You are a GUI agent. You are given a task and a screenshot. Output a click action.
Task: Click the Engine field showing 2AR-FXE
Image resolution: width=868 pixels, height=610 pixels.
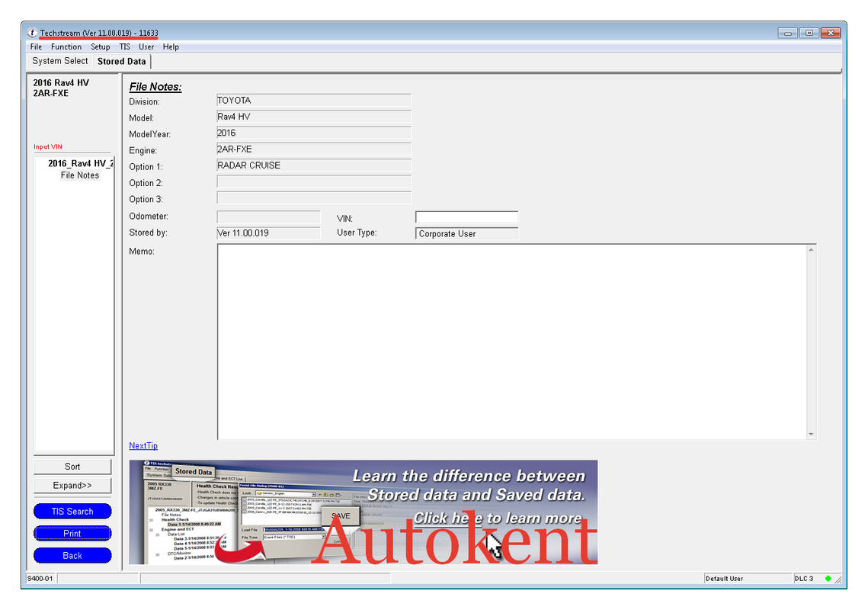click(x=314, y=149)
